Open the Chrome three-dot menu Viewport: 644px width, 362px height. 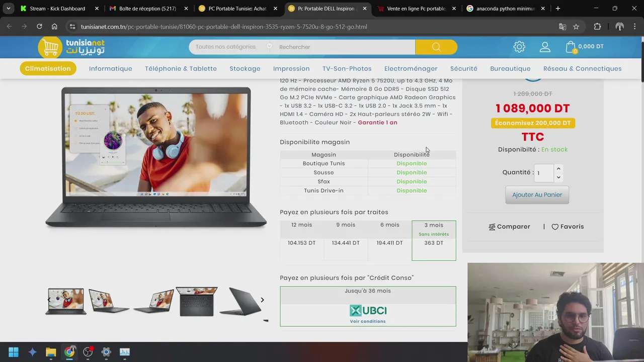pyautogui.click(x=634, y=27)
